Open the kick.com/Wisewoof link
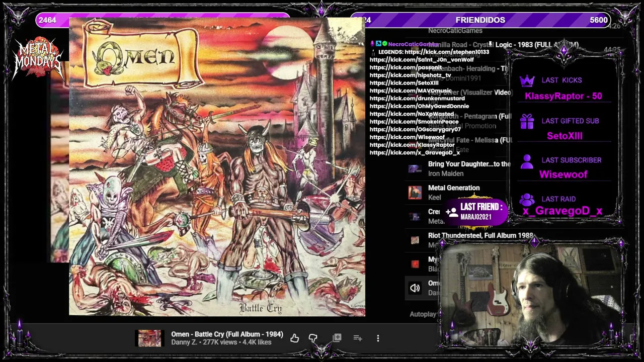 tap(407, 137)
